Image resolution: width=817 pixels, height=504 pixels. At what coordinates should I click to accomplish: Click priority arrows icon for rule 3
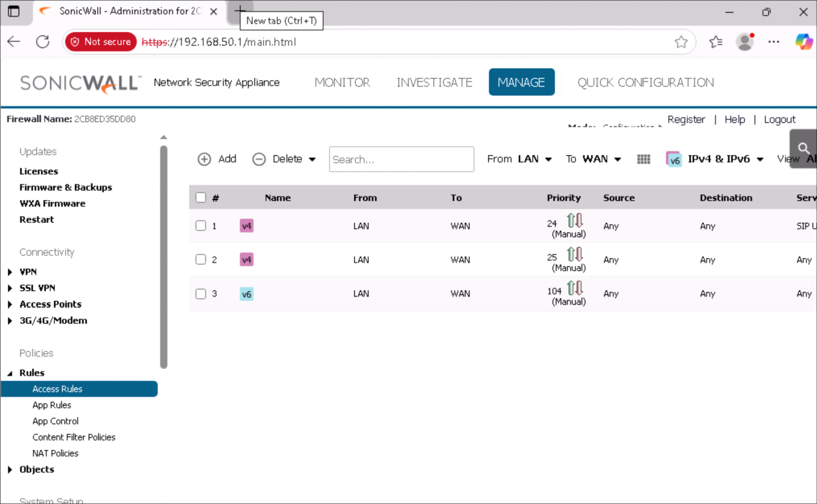[x=575, y=287]
